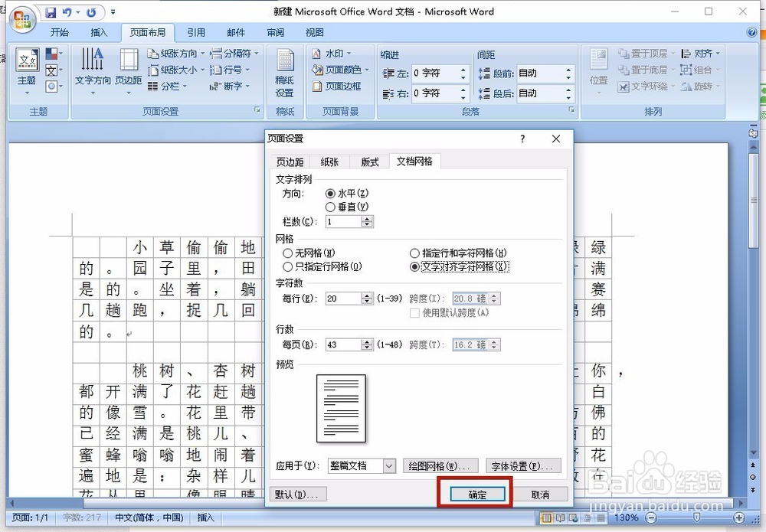The height and width of the screenshot is (532, 766).
Task: Switch to Web Layout view icon
Action: (x=573, y=518)
